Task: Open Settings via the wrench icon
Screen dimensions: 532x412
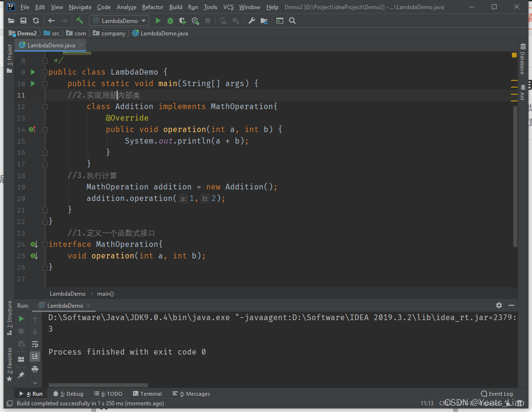Action: (x=252, y=21)
